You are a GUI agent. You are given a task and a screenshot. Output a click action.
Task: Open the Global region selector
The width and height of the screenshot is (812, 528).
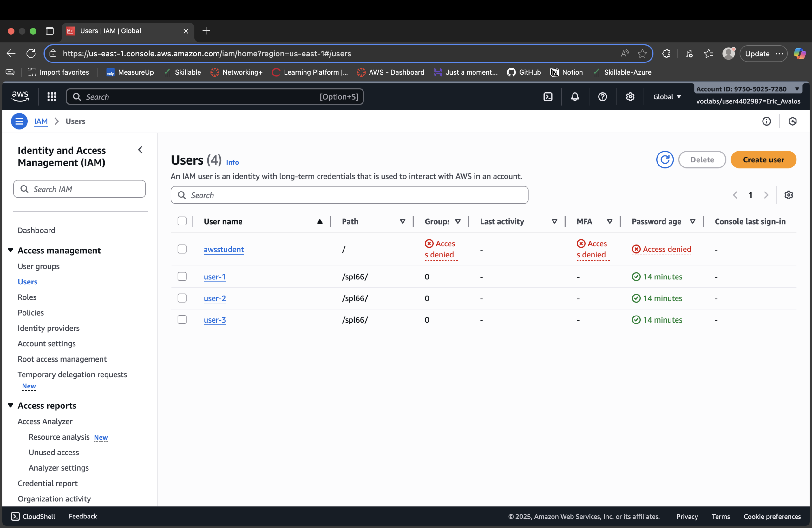pos(666,96)
